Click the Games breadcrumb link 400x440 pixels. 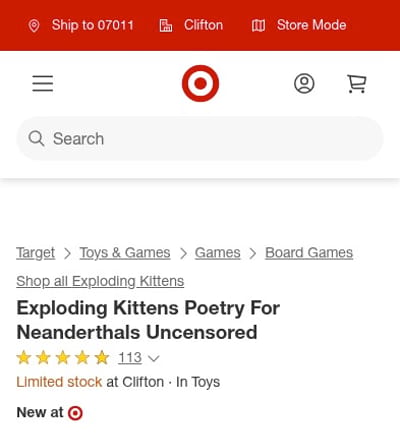pyautogui.click(x=218, y=253)
